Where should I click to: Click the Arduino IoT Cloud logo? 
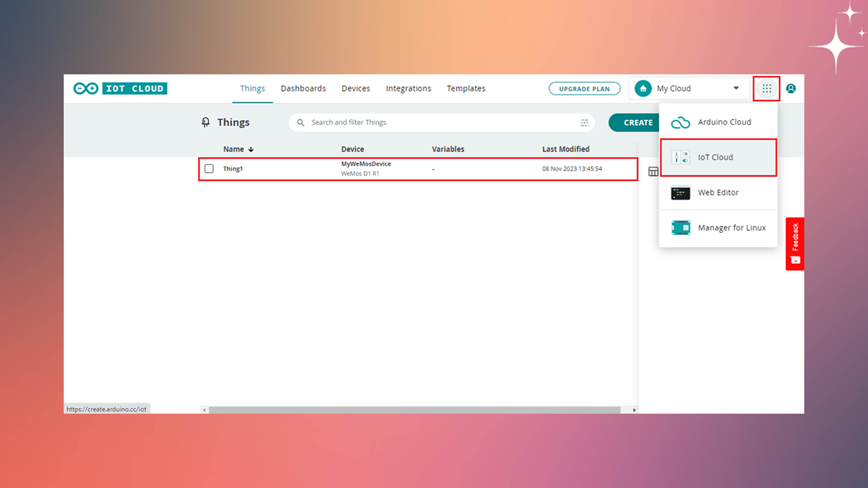(120, 88)
